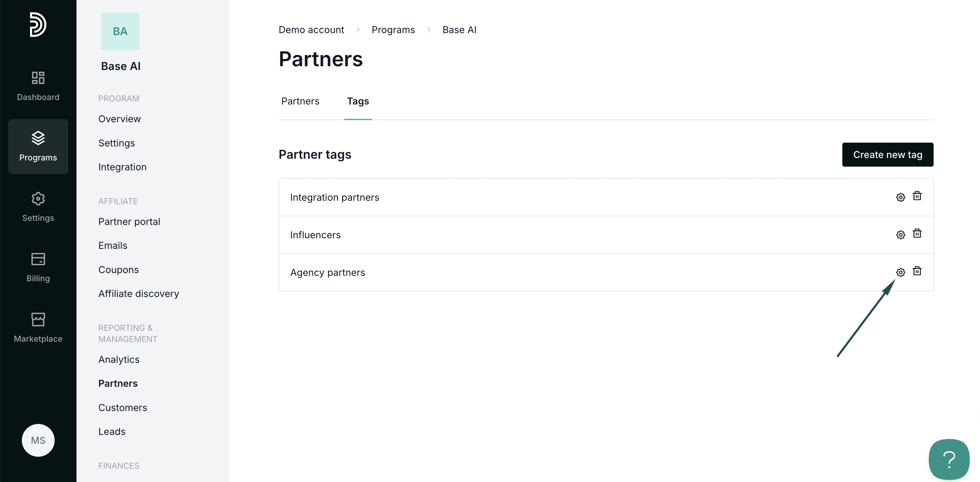This screenshot has height=482, width=980.
Task: Open Partner portal page
Action: [129, 222]
